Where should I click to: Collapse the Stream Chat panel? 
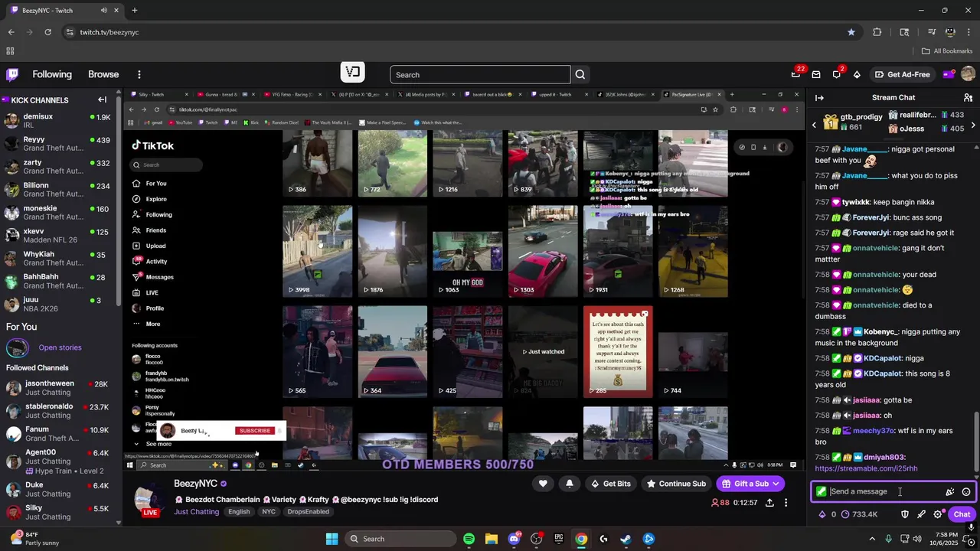[x=819, y=98]
